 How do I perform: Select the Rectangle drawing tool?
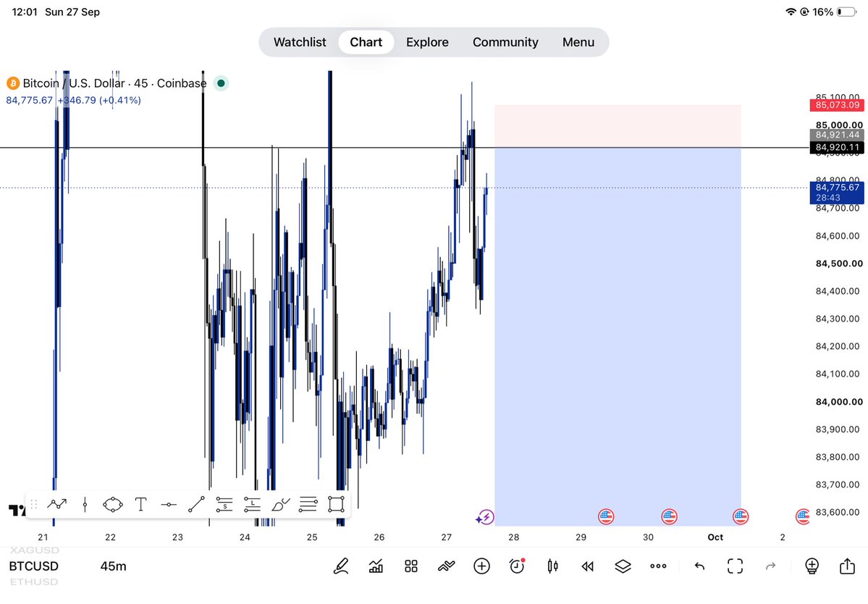point(336,504)
